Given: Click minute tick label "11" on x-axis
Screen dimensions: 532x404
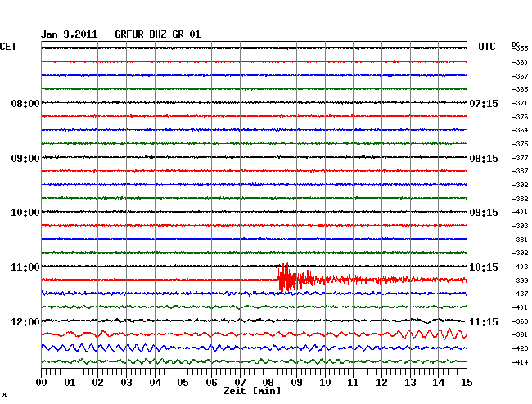Looking at the screenshot, I should coord(353,383).
